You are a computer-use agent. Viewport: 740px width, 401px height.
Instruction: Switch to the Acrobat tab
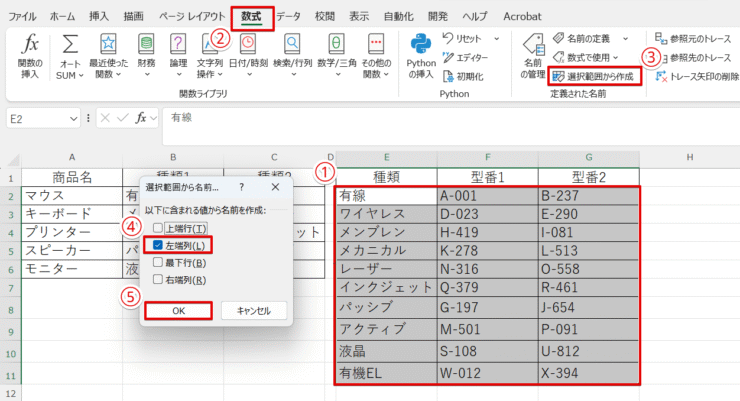coord(522,17)
